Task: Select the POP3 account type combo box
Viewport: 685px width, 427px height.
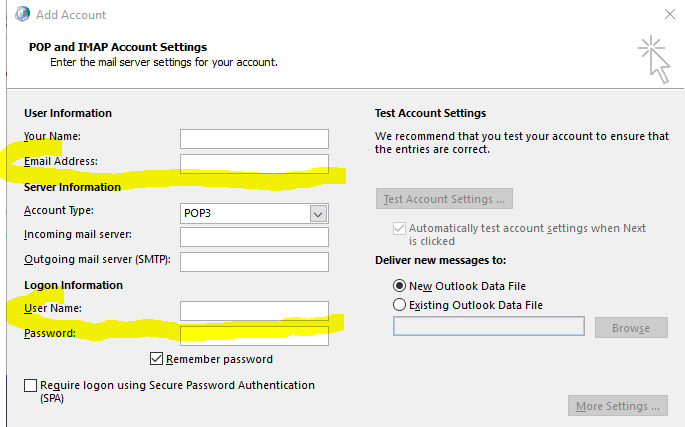Action: click(254, 213)
